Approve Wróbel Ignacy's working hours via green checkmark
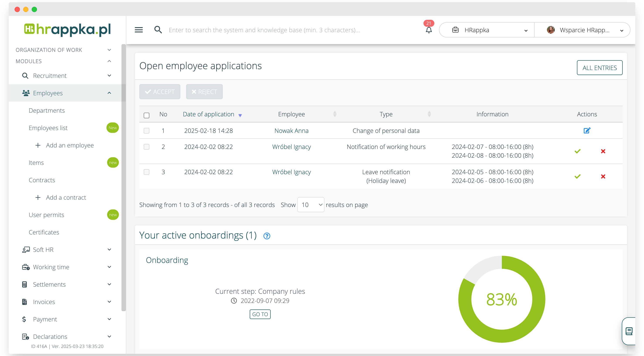 578,151
